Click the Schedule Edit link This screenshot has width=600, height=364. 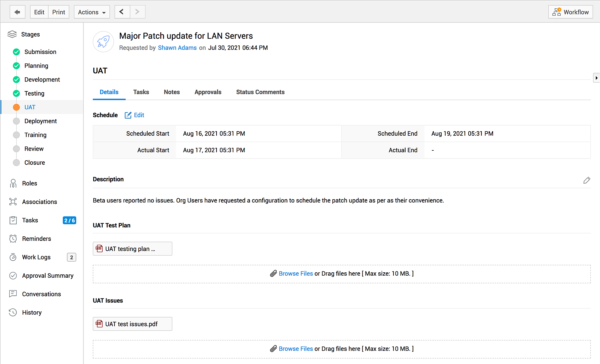pyautogui.click(x=134, y=115)
